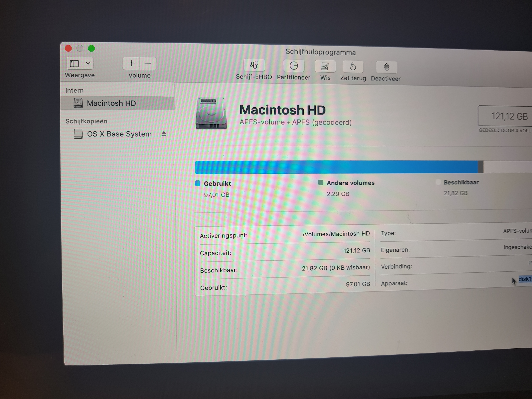Click the sidebar Weergave view icon

point(74,63)
